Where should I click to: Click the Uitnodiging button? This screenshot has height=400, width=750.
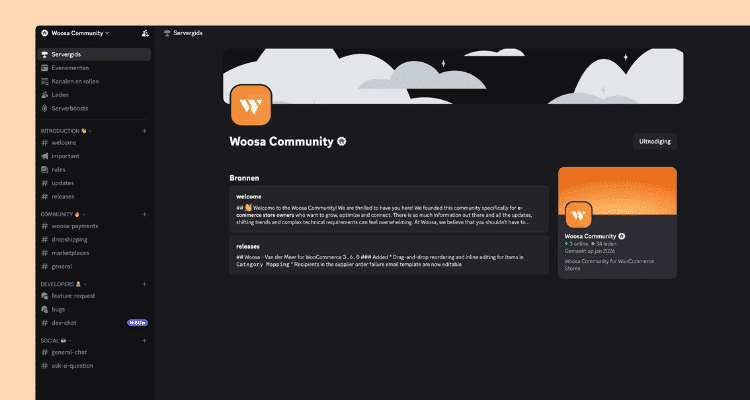(655, 141)
